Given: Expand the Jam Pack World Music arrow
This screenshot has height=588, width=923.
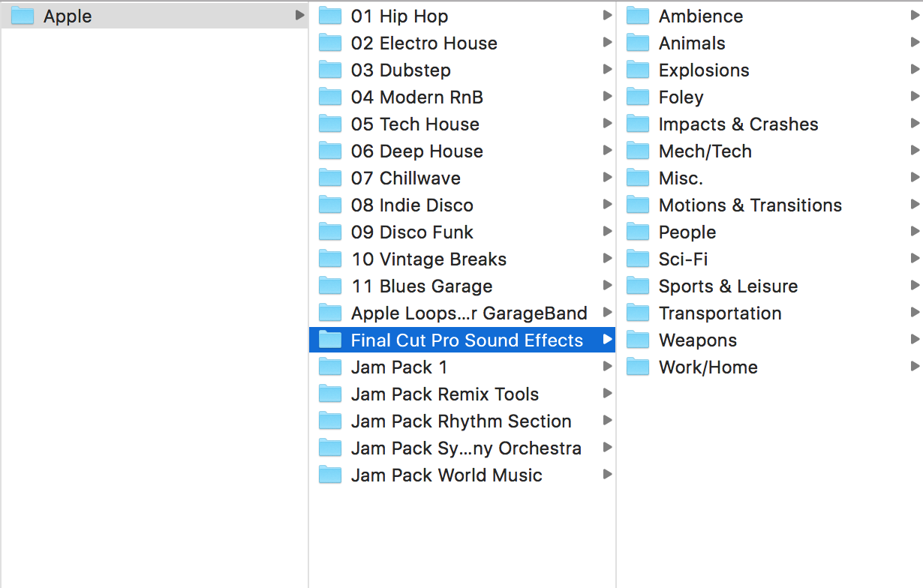Looking at the screenshot, I should click(x=607, y=475).
